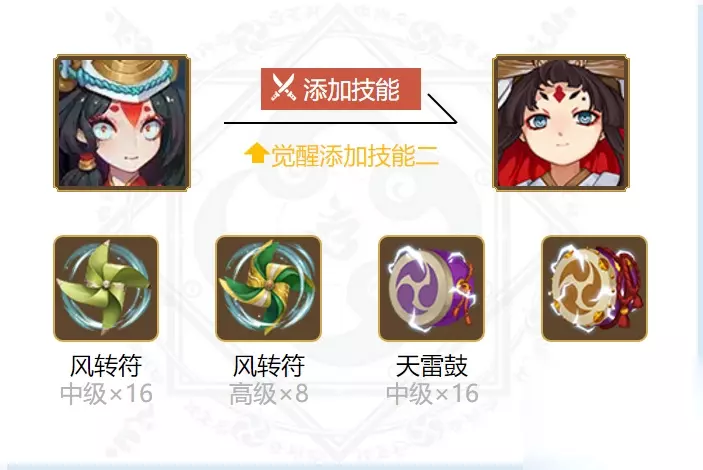Select the dark green and gold pinwheel icon
Image resolution: width=703 pixels, height=470 pixels.
[x=268, y=288]
